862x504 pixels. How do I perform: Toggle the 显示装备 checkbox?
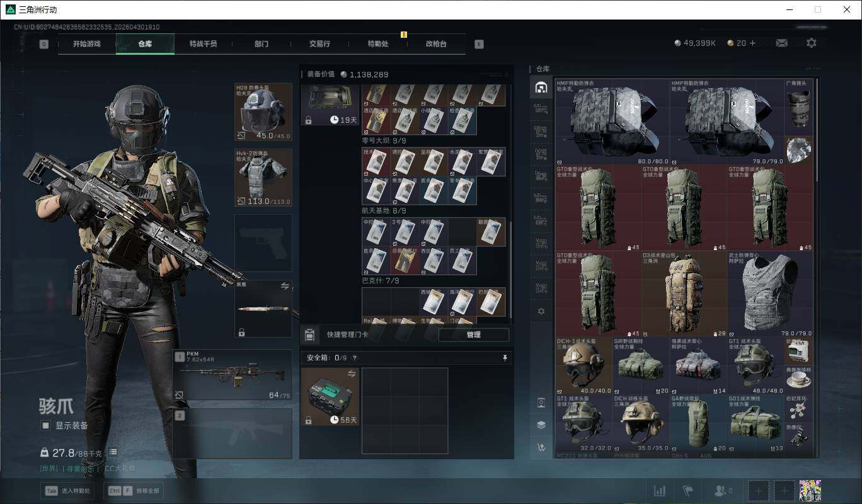45,425
